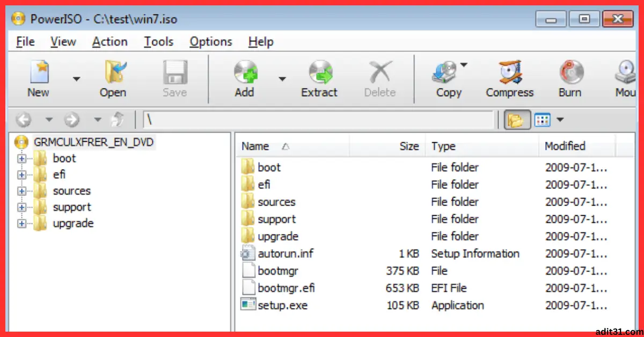
Task: Expand the efi folder in tree
Action: pos(22,175)
